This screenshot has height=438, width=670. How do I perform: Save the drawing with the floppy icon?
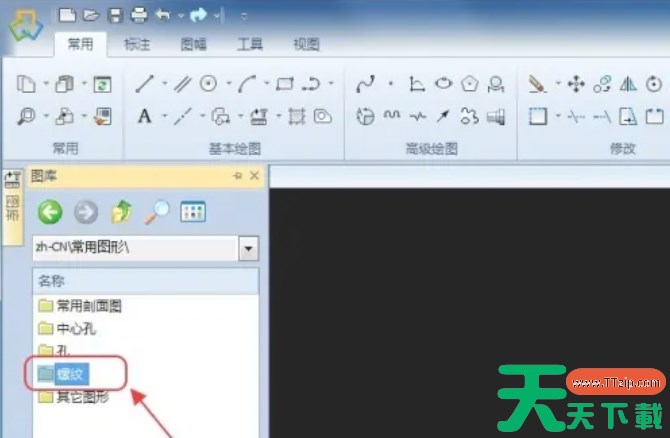point(115,15)
